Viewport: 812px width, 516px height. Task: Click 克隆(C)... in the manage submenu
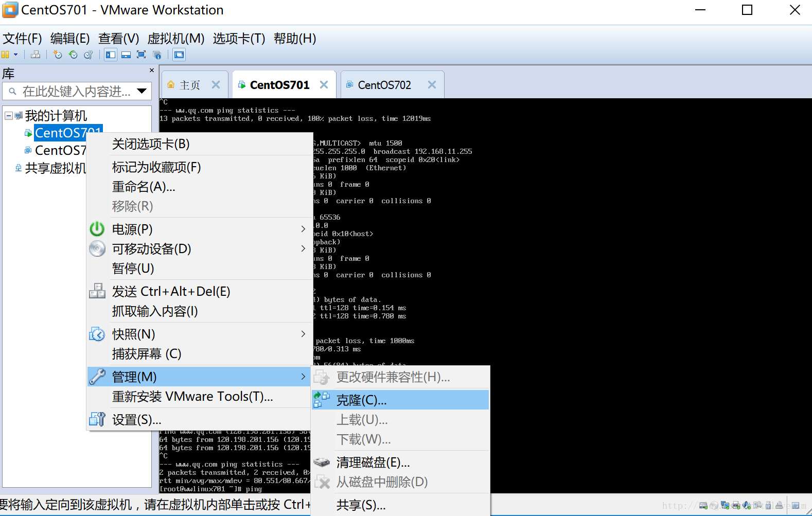click(x=400, y=400)
